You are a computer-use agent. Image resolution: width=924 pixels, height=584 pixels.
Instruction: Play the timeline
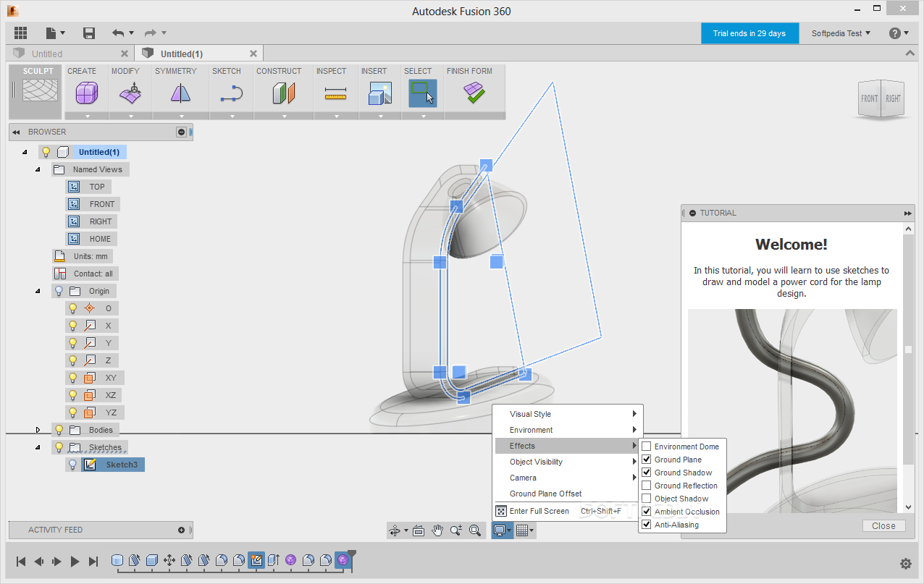click(75, 561)
